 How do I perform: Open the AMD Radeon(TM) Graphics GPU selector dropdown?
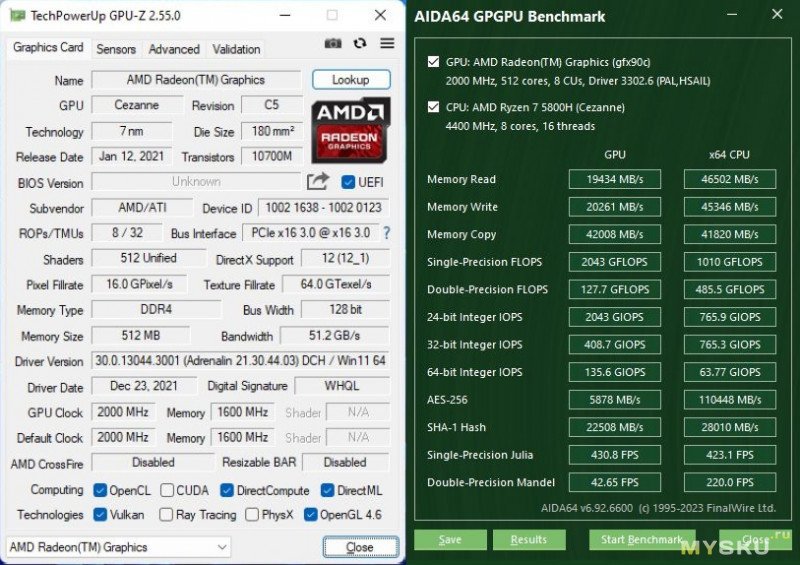[x=118, y=547]
